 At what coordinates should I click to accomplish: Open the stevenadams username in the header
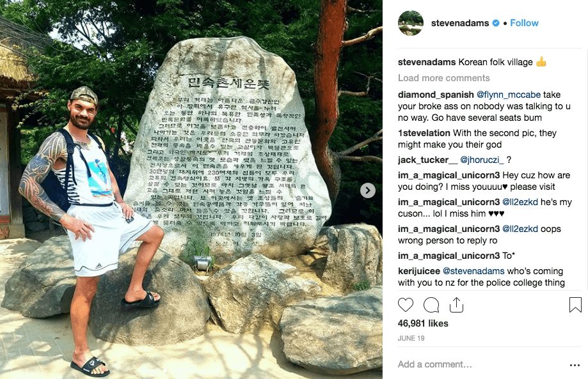(460, 23)
